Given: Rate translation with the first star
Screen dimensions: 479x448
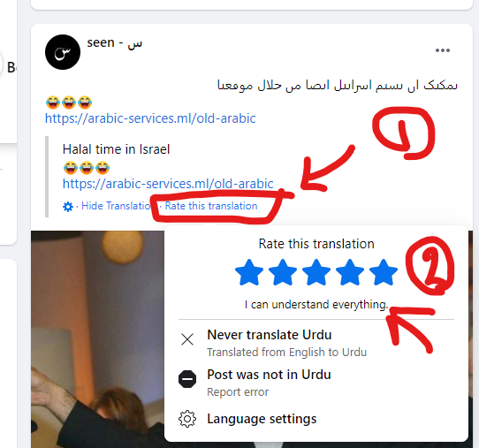Looking at the screenshot, I should [249, 272].
